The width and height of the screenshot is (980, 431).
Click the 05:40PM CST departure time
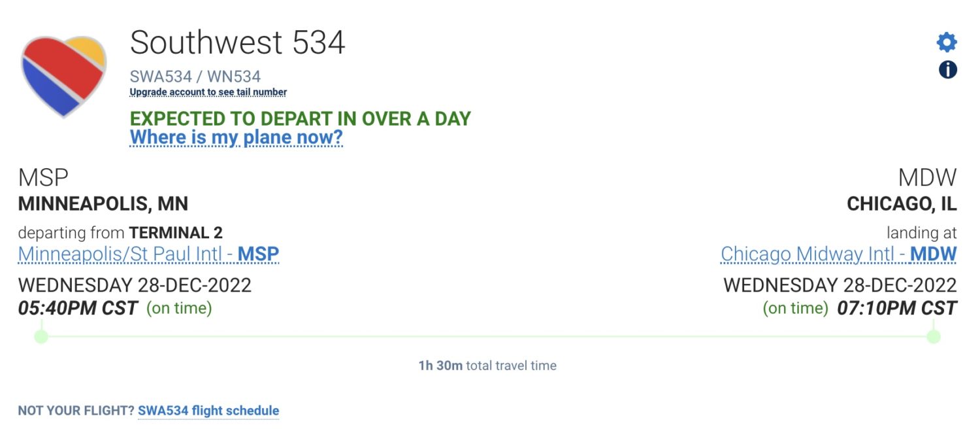[78, 307]
